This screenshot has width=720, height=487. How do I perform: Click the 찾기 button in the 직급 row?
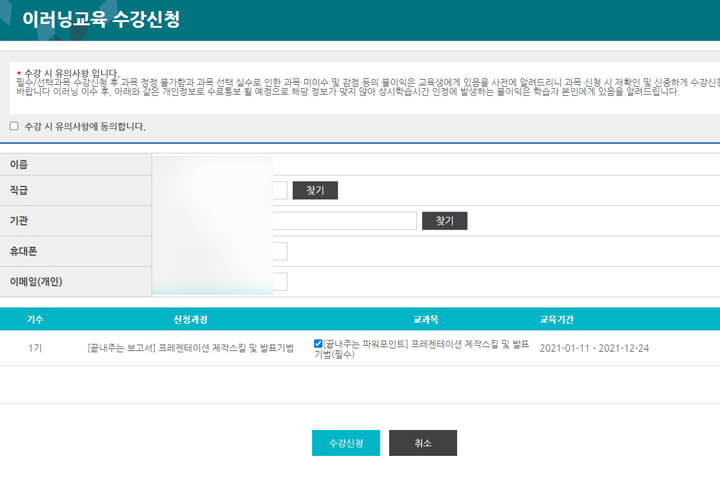pos(315,190)
